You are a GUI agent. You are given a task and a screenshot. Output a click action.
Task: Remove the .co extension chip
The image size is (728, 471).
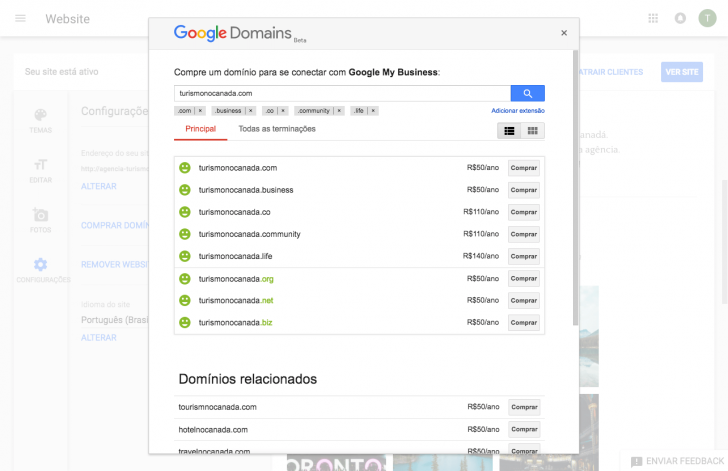tap(283, 111)
